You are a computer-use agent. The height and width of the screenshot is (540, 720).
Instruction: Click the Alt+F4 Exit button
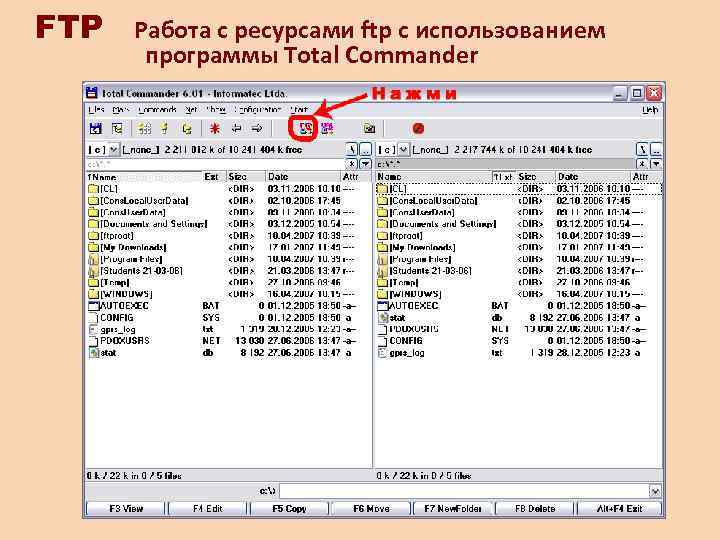tap(619, 509)
